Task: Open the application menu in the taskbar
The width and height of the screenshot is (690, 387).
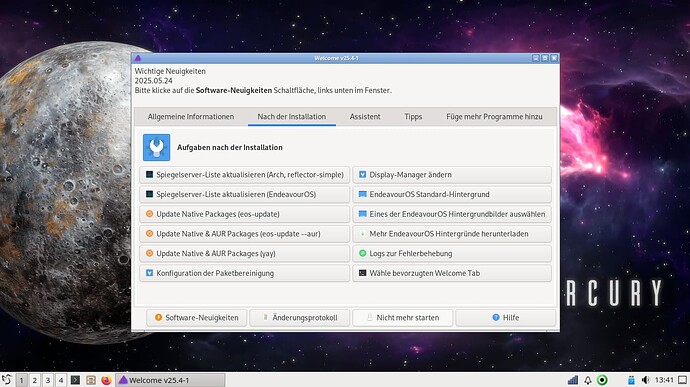Action: click(x=7, y=380)
